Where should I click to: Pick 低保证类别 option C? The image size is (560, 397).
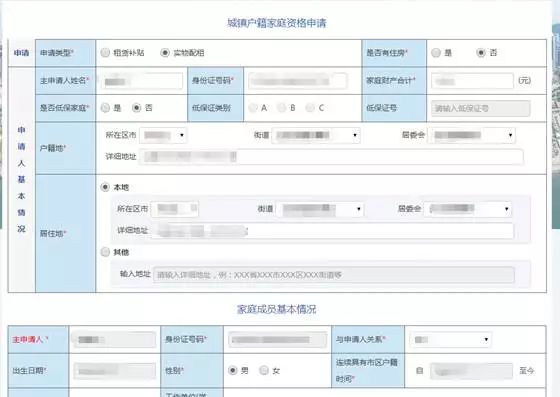(x=310, y=107)
